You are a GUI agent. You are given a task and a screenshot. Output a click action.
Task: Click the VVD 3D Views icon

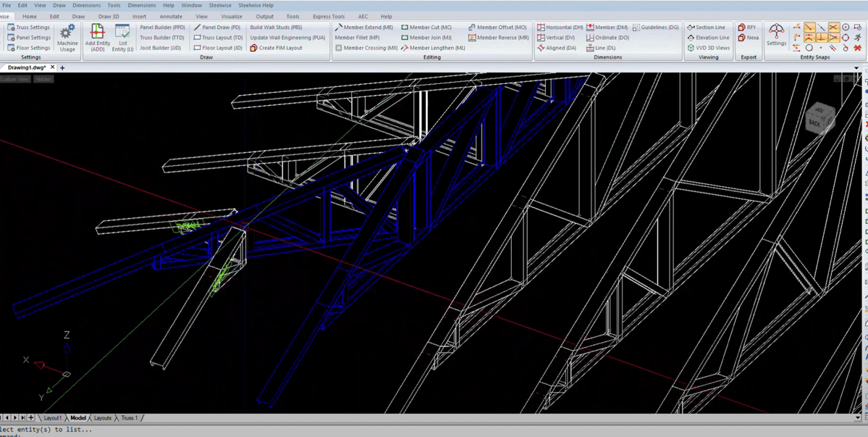coord(691,48)
